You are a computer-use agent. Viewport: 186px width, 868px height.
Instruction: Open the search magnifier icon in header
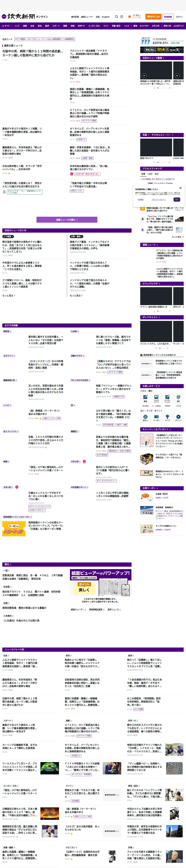click(x=116, y=16)
